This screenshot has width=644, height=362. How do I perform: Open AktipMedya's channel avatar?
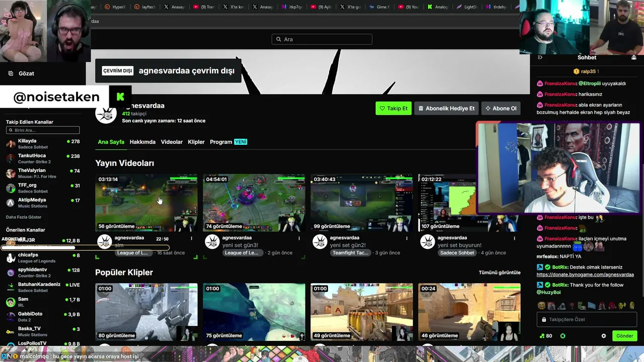click(11, 203)
